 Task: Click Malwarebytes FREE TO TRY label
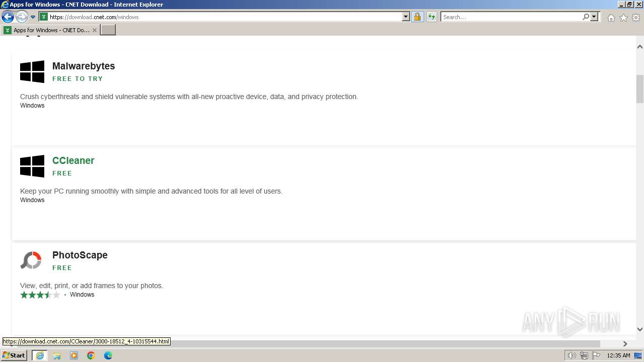[77, 78]
